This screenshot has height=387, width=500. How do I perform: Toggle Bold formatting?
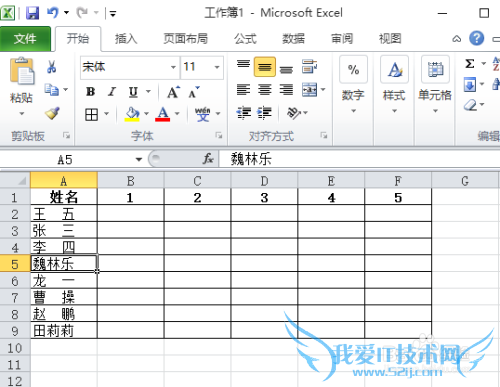point(91,92)
